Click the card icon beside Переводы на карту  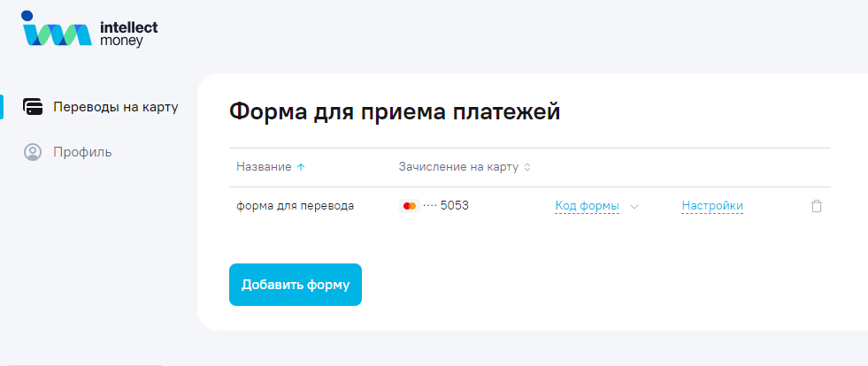(33, 107)
